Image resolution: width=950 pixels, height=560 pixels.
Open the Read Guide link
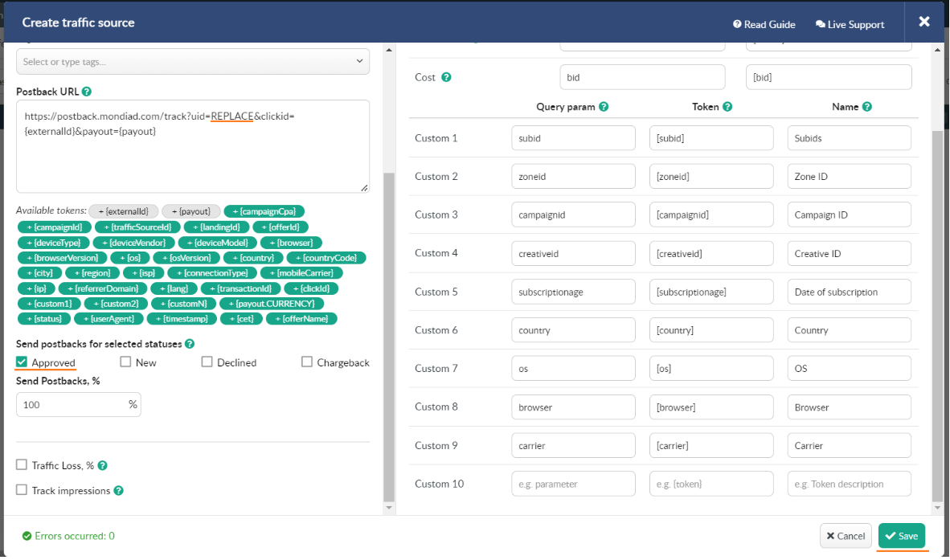click(x=764, y=25)
